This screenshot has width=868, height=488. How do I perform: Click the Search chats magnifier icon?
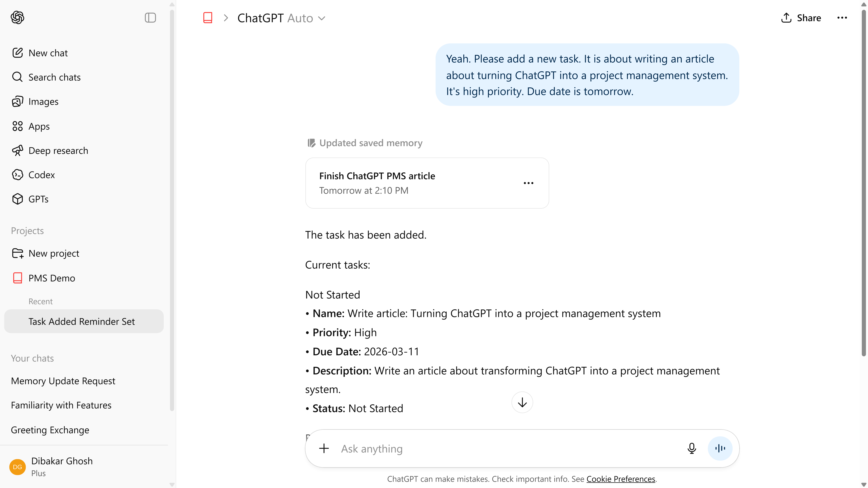click(17, 77)
